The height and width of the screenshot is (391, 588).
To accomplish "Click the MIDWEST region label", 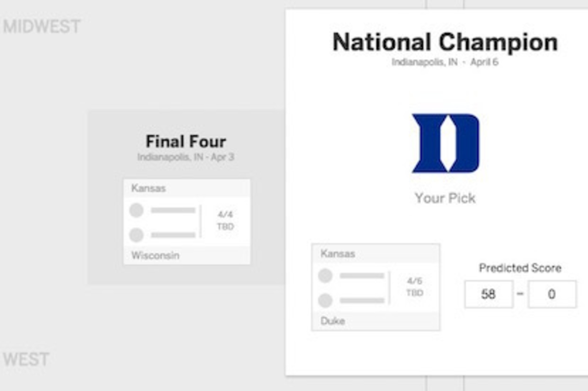I will click(42, 26).
